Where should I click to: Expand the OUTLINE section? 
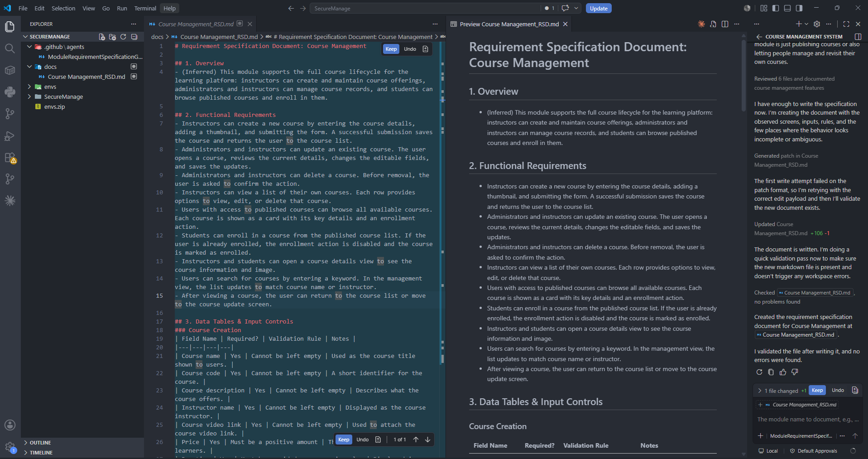26,443
